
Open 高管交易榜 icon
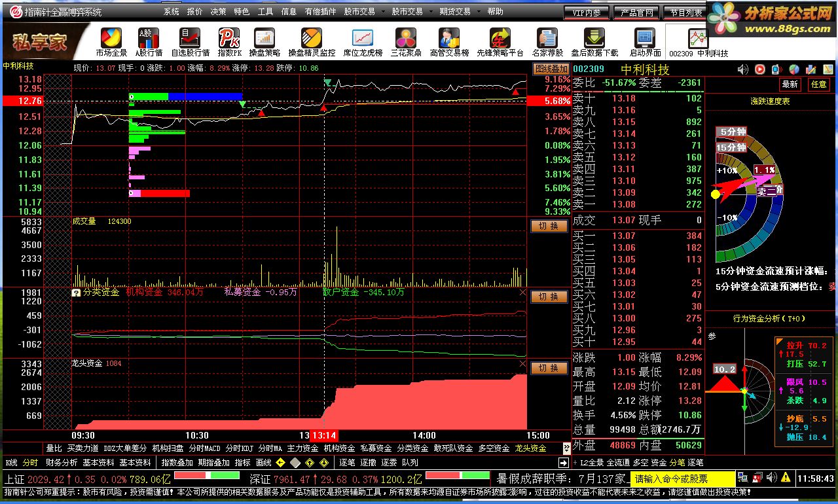click(449, 42)
